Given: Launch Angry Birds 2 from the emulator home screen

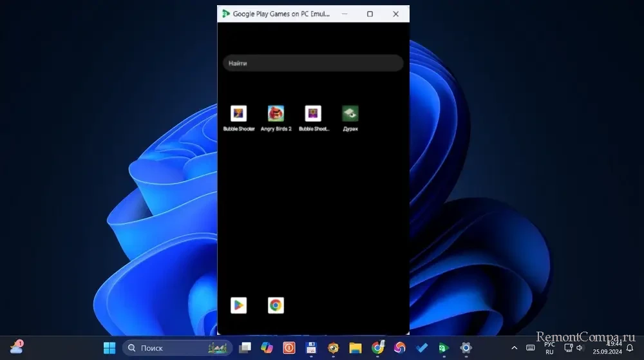Looking at the screenshot, I should click(x=276, y=114).
